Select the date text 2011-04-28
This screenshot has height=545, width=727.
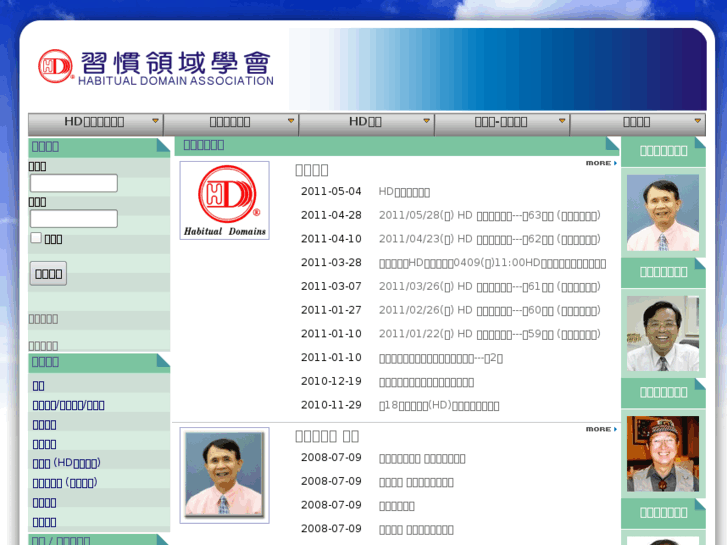(x=331, y=215)
